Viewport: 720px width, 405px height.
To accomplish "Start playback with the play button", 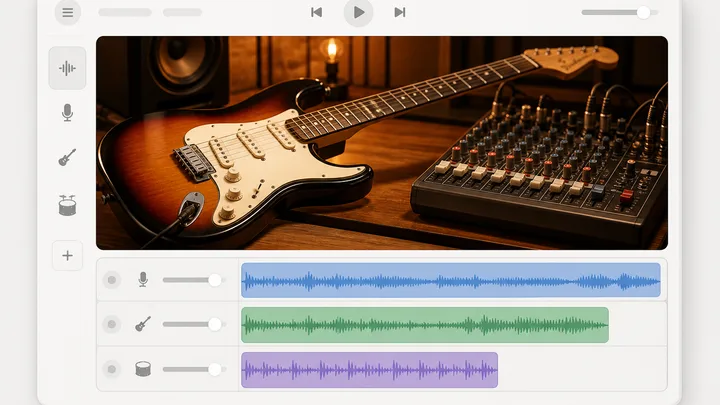I will click(x=359, y=12).
